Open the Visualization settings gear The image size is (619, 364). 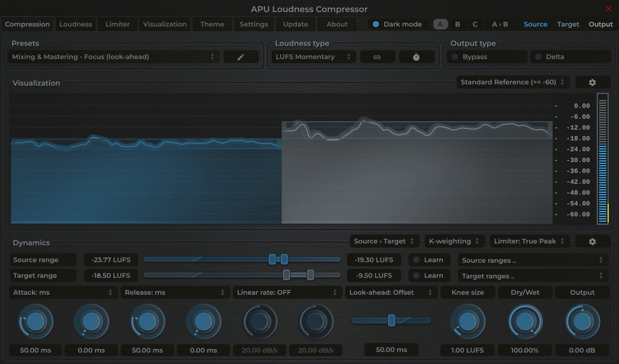(x=592, y=81)
